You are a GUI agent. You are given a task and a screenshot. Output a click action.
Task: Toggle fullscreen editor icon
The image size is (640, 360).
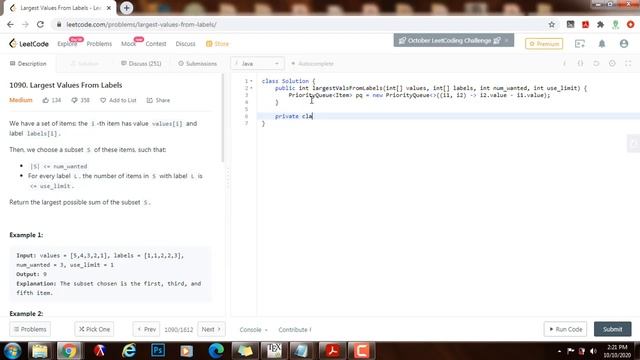point(628,64)
